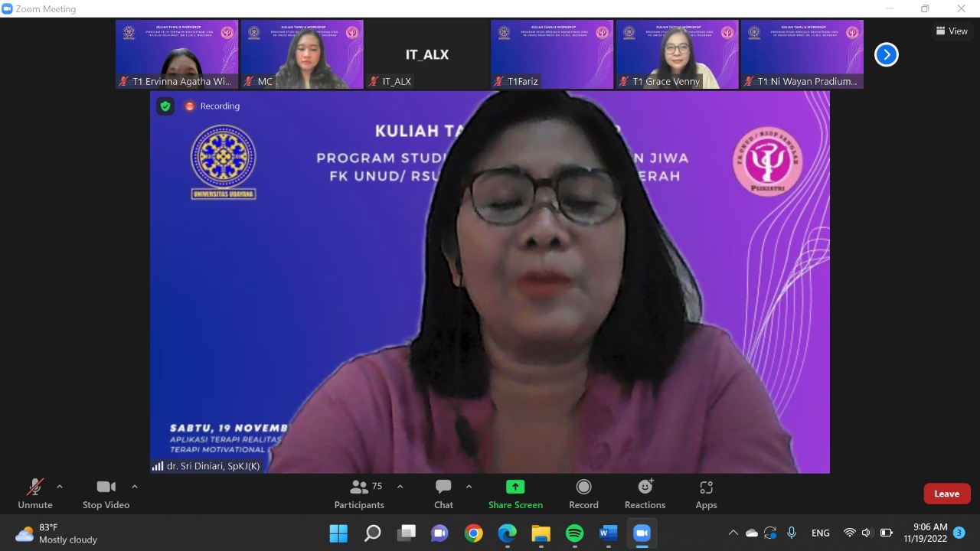This screenshot has width=980, height=551.
Task: Open Spotify from taskbar
Action: pos(574,533)
